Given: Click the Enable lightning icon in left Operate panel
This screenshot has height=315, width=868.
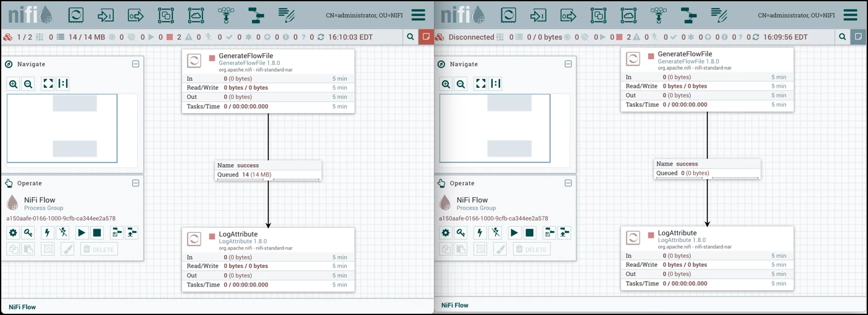Looking at the screenshot, I should coord(47,233).
